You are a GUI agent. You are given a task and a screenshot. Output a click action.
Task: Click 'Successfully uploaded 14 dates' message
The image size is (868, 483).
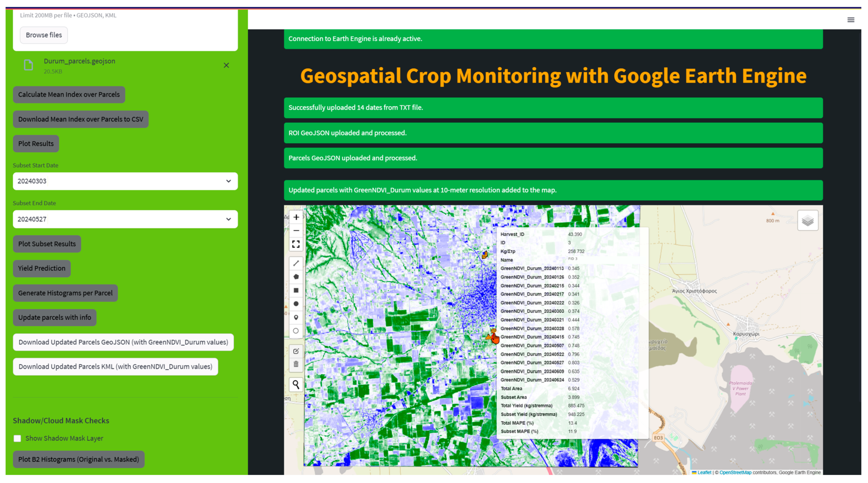pos(553,108)
